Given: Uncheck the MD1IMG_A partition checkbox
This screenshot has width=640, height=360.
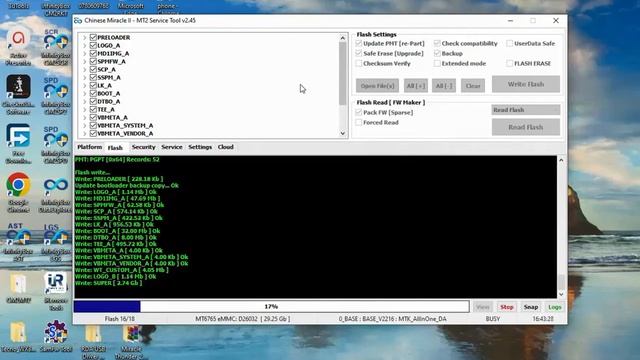Looking at the screenshot, I should tap(93, 53).
